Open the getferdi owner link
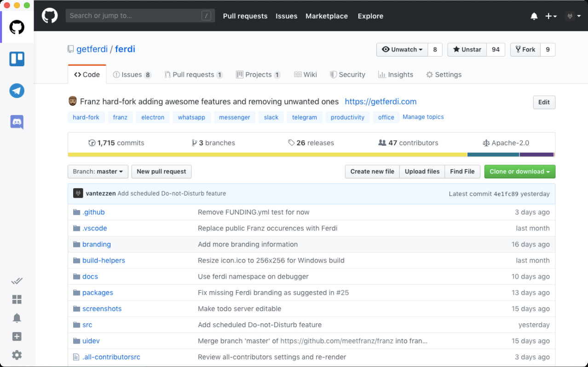Image resolution: width=588 pixels, height=367 pixels. point(92,49)
